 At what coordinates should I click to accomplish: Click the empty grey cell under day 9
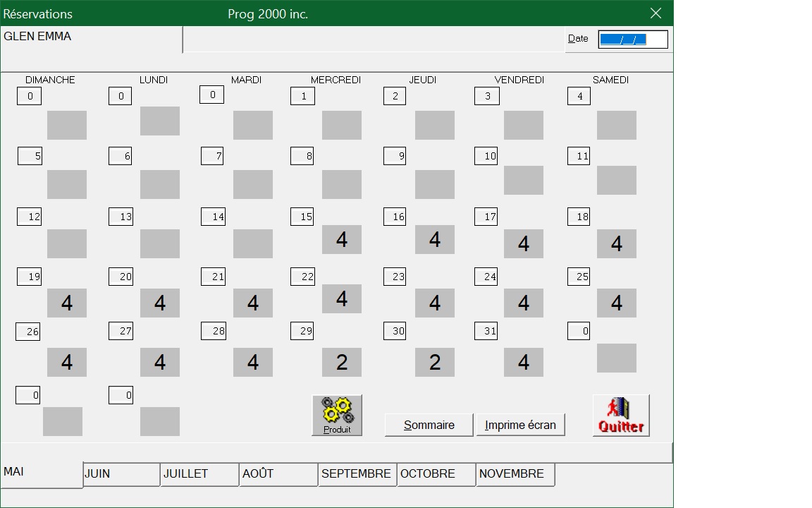pos(435,185)
